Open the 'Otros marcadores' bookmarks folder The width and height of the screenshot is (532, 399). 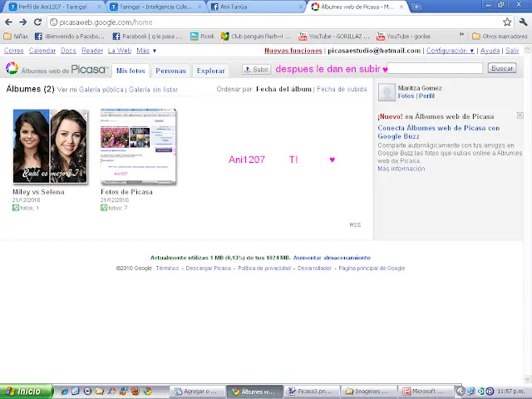(499, 37)
